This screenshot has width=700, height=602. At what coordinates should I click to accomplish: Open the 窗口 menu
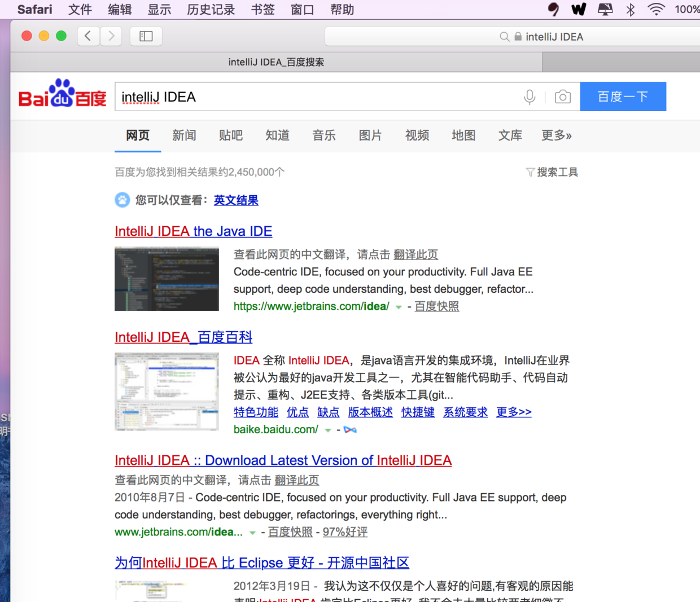[x=302, y=10]
